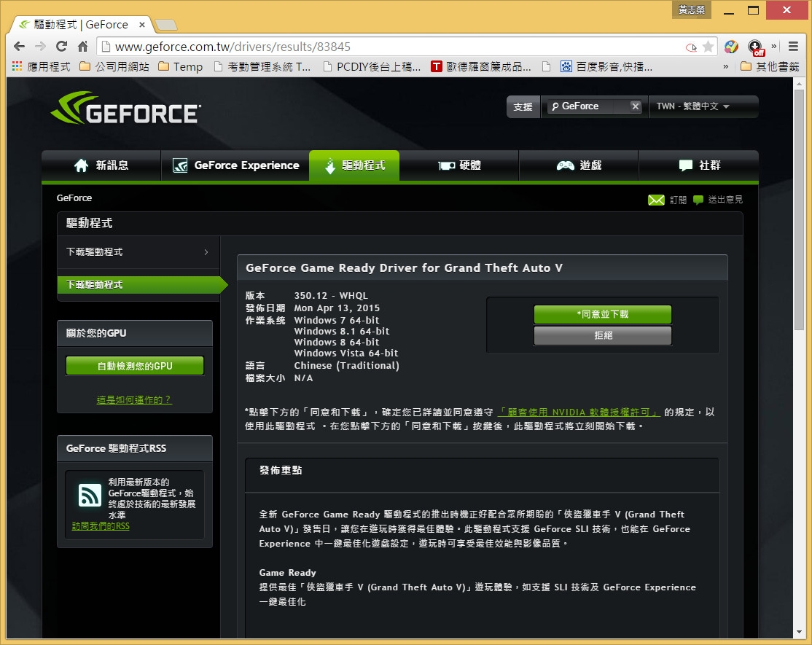The width and height of the screenshot is (812, 645).
Task: Click the 發佈重點 section header
Action: click(281, 470)
